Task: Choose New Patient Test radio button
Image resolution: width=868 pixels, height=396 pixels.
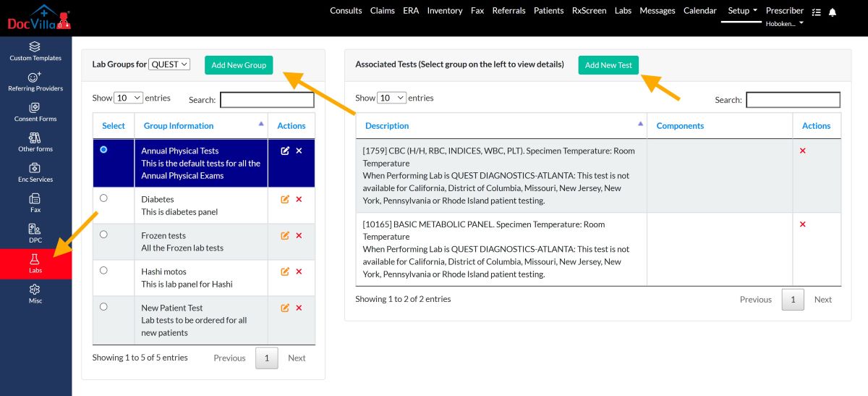Action: coord(103,306)
